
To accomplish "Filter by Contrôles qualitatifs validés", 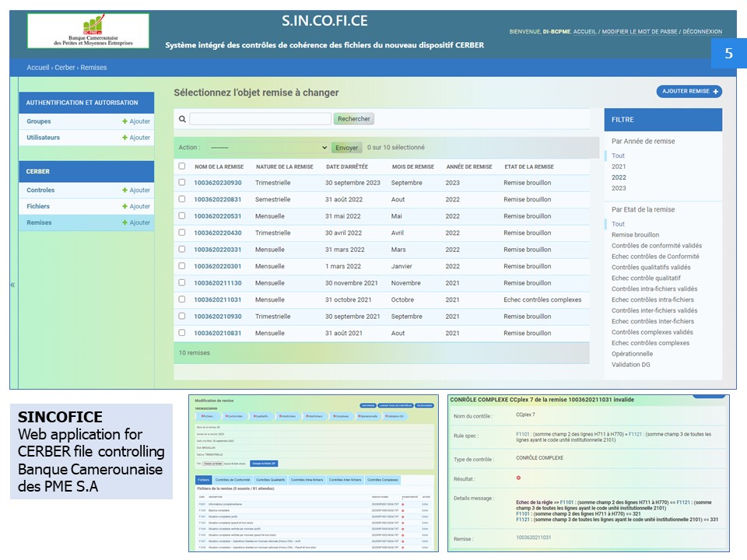I will pyautogui.click(x=651, y=268).
